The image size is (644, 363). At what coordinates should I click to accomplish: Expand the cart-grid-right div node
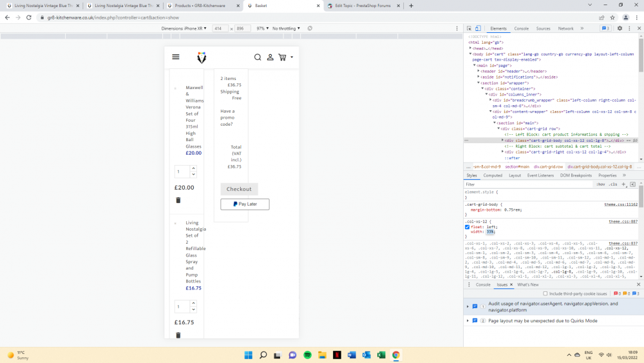[x=503, y=152]
